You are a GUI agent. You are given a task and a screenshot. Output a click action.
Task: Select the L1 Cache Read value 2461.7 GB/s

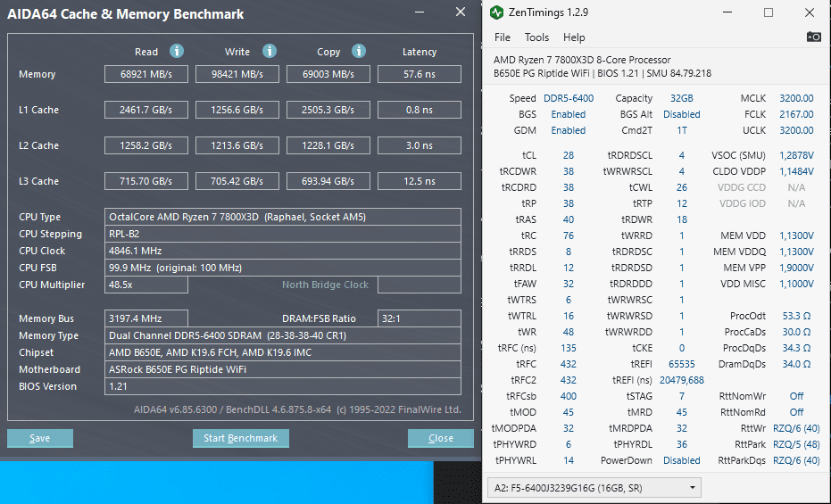coord(146,110)
